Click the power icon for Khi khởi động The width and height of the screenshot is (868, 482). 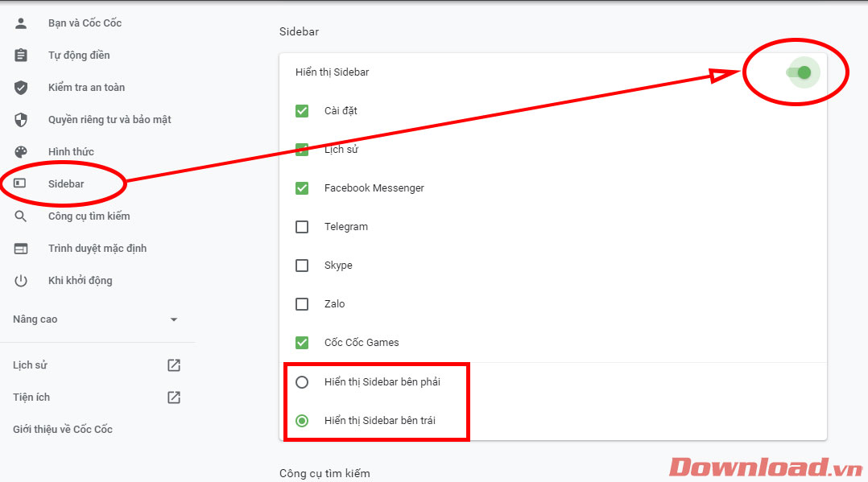coord(21,281)
